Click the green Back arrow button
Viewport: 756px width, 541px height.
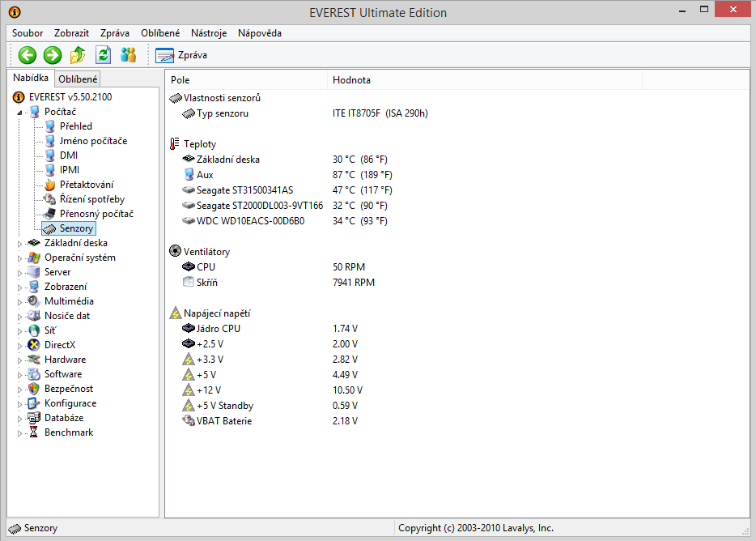point(28,55)
